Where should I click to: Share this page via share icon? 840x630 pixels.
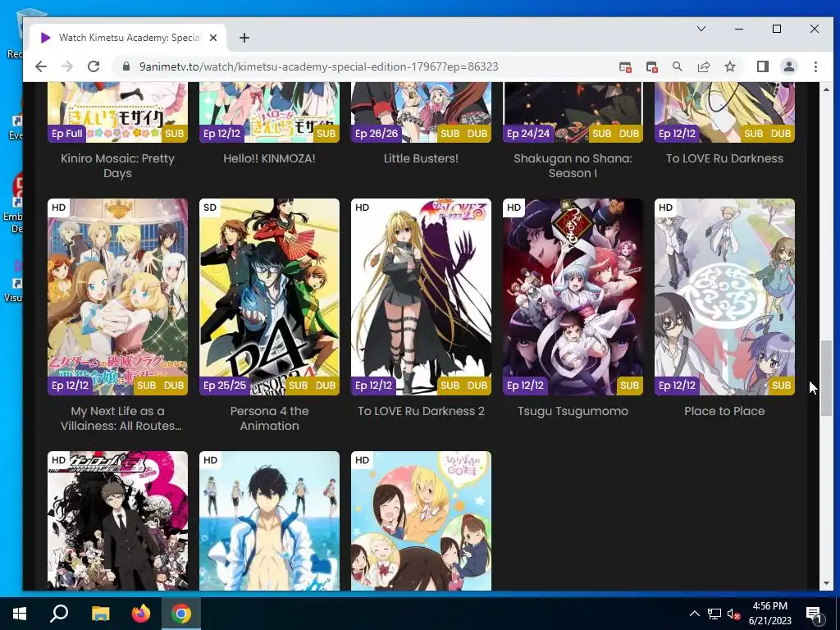coord(703,66)
